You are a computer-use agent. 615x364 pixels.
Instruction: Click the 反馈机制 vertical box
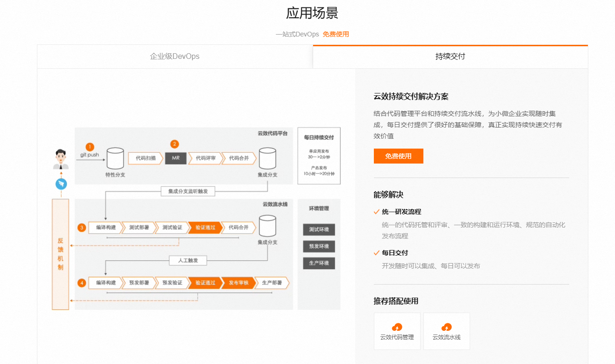pos(60,254)
